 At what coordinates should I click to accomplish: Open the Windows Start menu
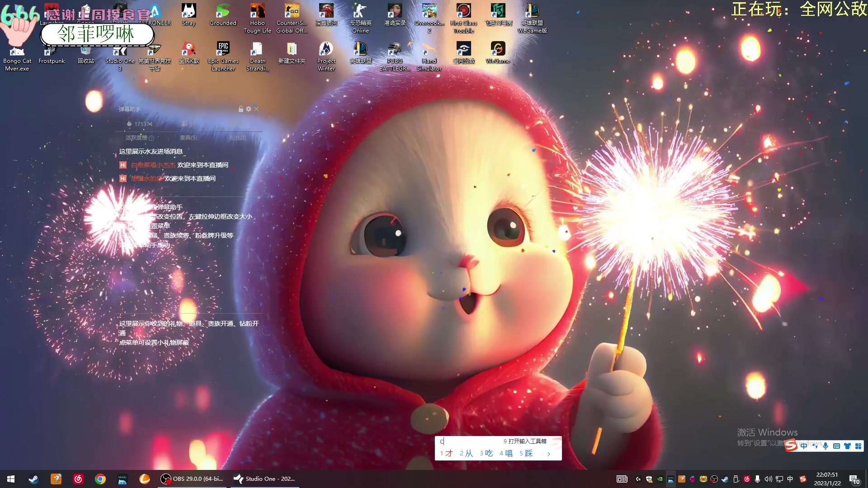11,479
